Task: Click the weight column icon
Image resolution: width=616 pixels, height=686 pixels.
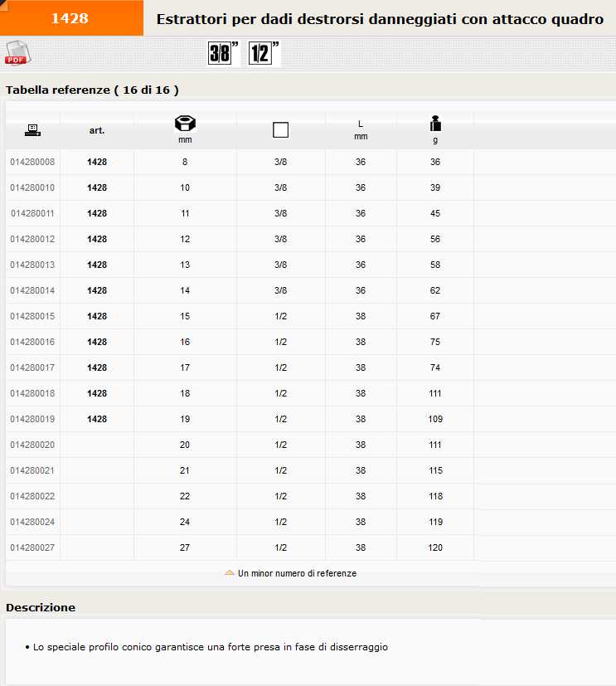Action: click(435, 124)
